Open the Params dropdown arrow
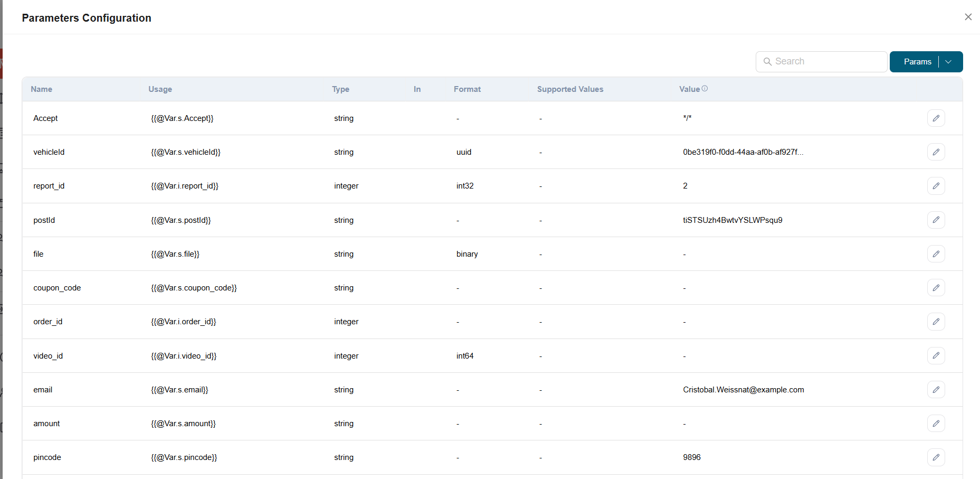The image size is (980, 479). pos(948,62)
